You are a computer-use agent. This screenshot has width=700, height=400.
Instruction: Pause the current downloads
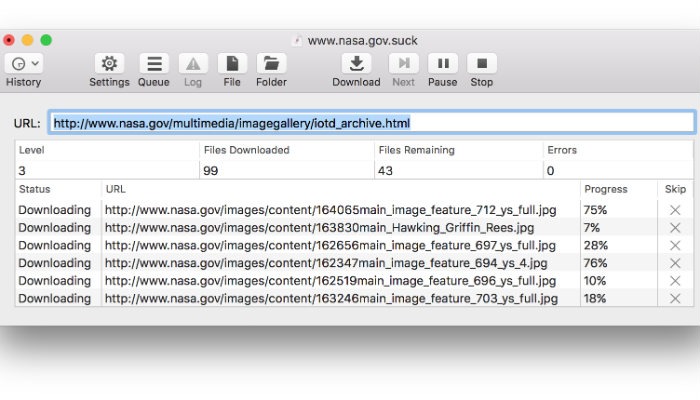[443, 64]
